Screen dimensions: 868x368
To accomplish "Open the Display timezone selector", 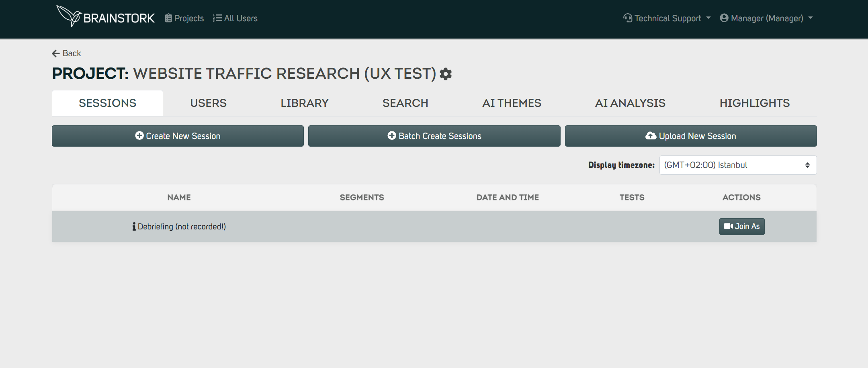I will click(738, 165).
